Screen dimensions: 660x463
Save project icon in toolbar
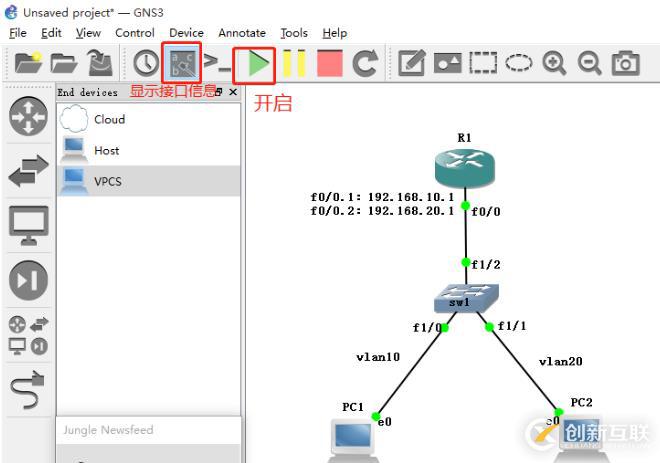point(100,63)
